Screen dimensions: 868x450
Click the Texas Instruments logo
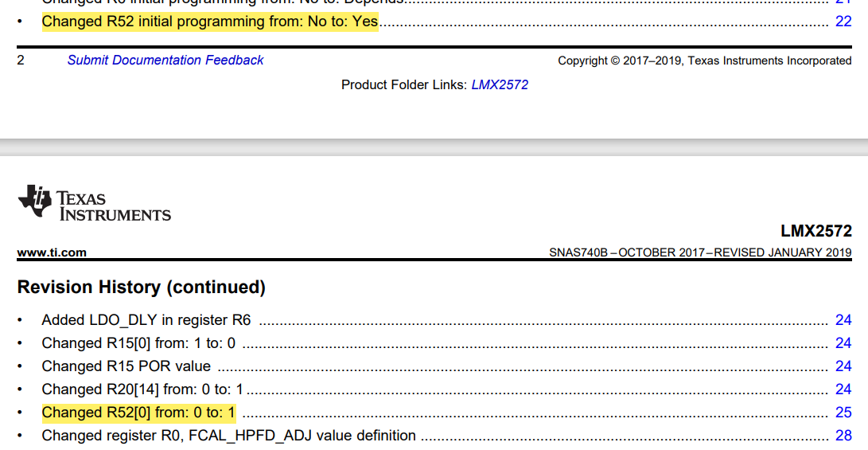pyautogui.click(x=94, y=203)
